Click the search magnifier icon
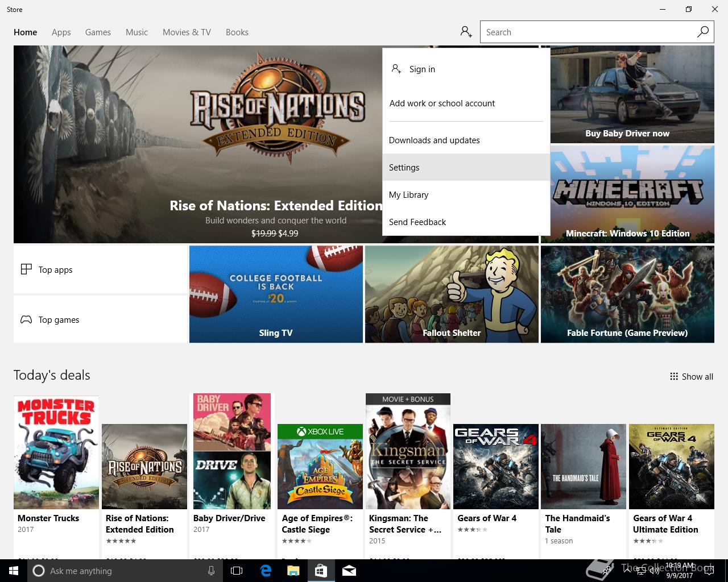Viewport: 728px width, 582px height. click(703, 32)
